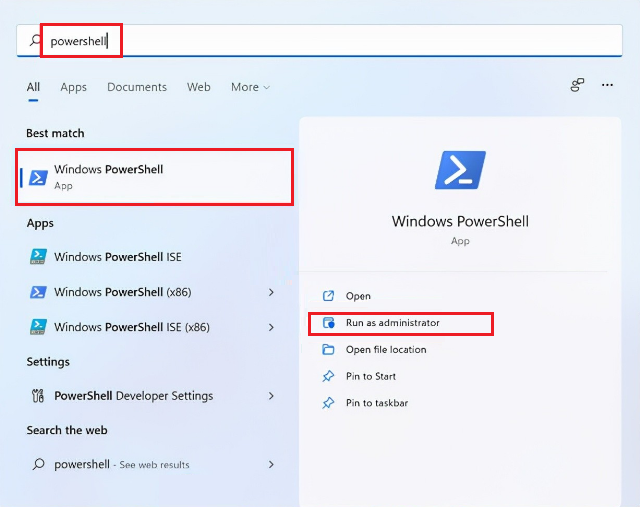Click the large PowerShell logo in preview pane
Viewport: 640px width, 507px height.
click(460, 170)
